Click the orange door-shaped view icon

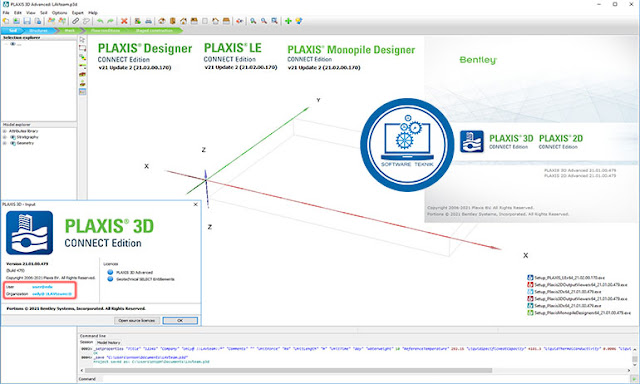pos(173,21)
